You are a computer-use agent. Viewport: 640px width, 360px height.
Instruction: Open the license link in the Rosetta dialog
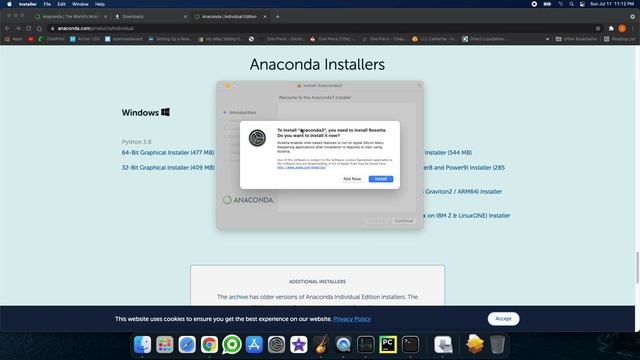[x=301, y=167]
